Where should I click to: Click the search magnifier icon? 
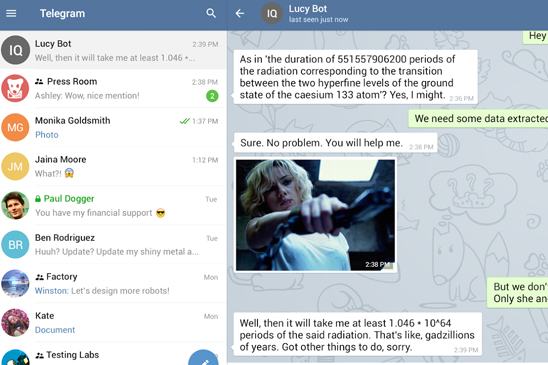[211, 13]
